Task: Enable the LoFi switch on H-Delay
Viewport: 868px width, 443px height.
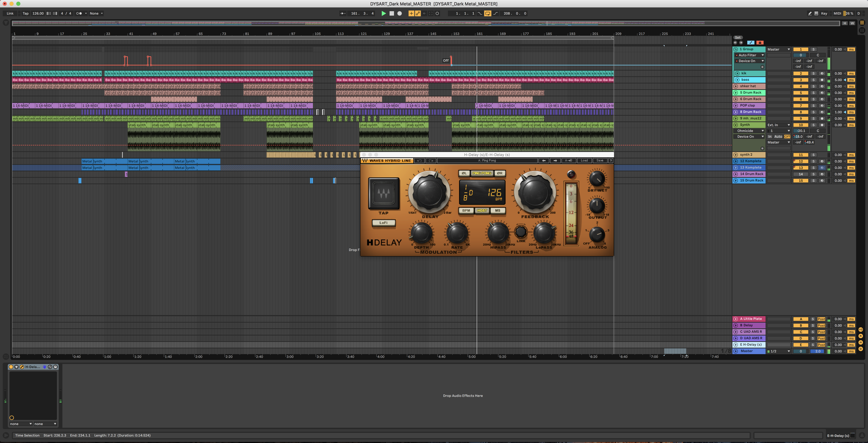Action: 383,223
